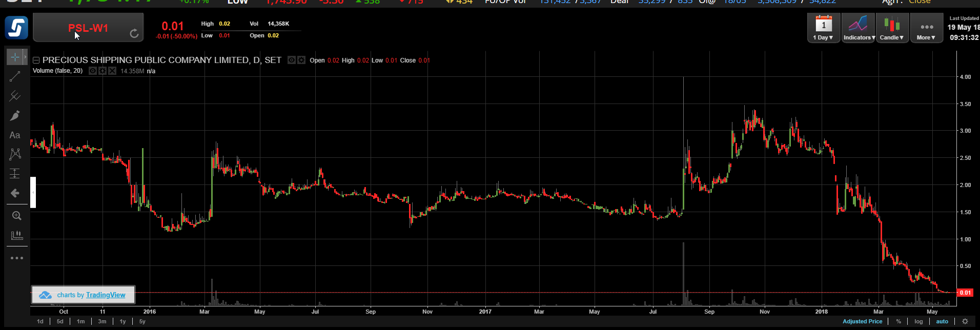Select the trend line drawing tool
Screen dimensions: 980x330
15,77
